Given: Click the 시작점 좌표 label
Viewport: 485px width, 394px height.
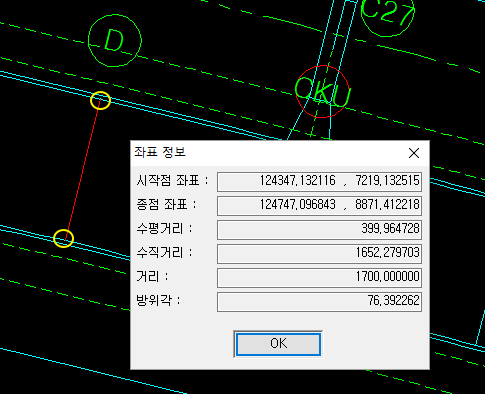Looking at the screenshot, I should 172,181.
